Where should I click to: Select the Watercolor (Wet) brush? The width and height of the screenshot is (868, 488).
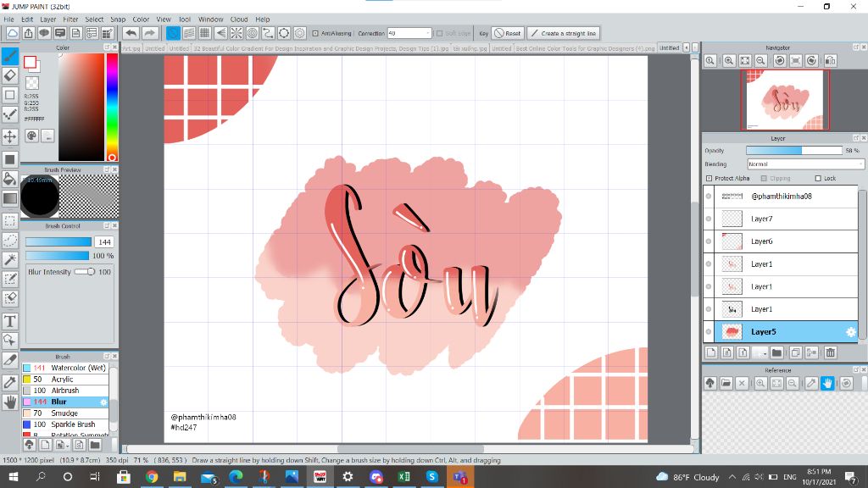[x=65, y=368]
